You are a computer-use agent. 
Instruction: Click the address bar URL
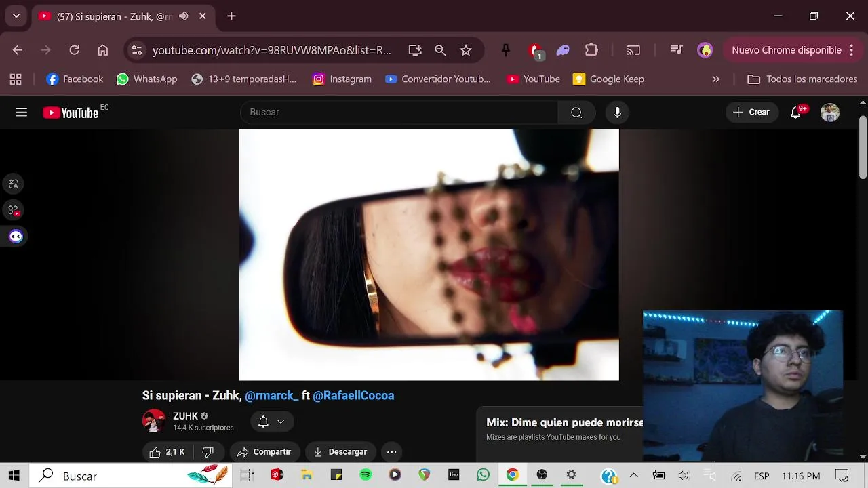pyautogui.click(x=272, y=50)
